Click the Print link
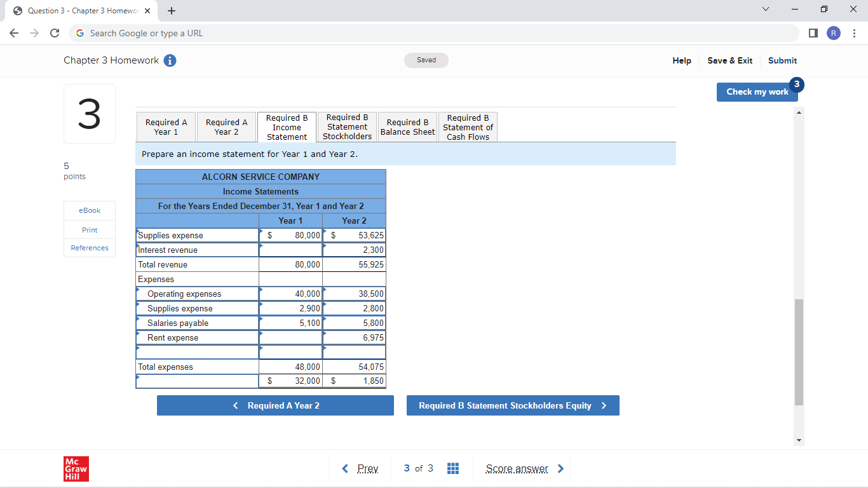The image size is (868, 488). click(x=90, y=229)
